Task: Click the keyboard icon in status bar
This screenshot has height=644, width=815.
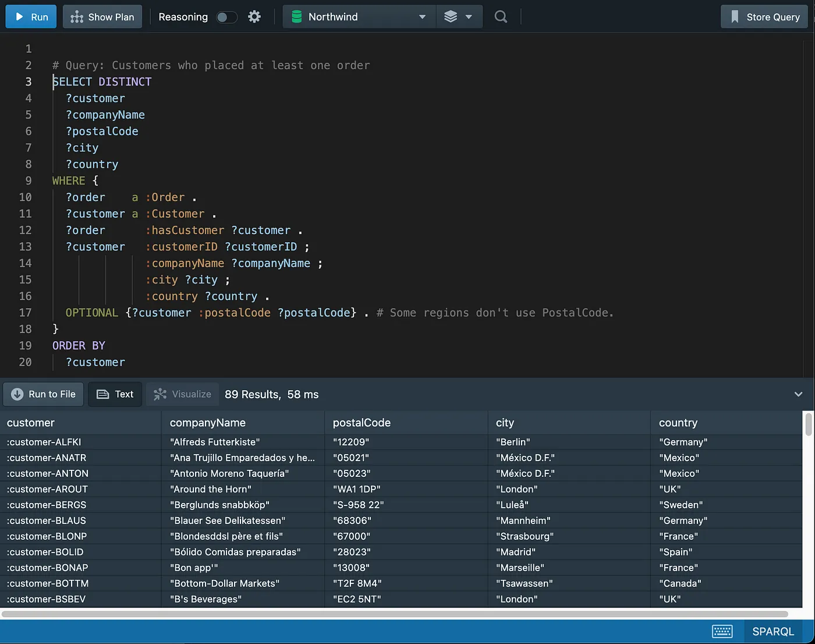Action: pos(722,631)
